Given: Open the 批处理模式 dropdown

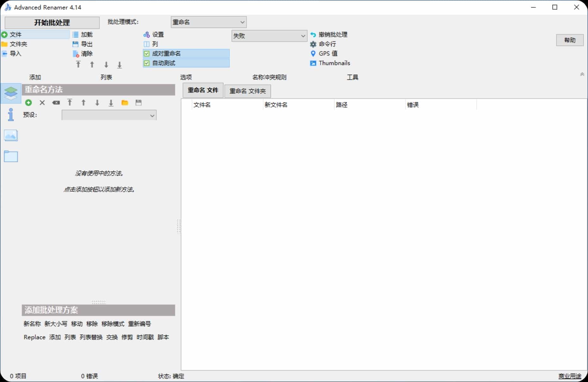Looking at the screenshot, I should [209, 22].
